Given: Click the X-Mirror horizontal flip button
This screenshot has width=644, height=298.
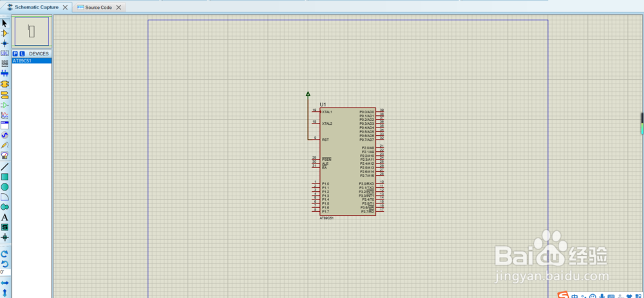Looking at the screenshot, I should (x=5, y=283).
